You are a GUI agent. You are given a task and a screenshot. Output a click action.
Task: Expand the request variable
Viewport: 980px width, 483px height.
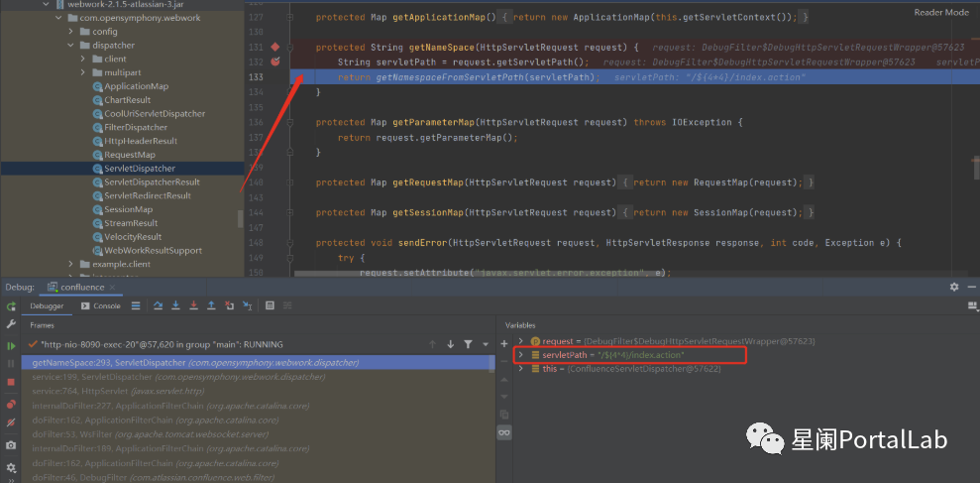(x=520, y=341)
